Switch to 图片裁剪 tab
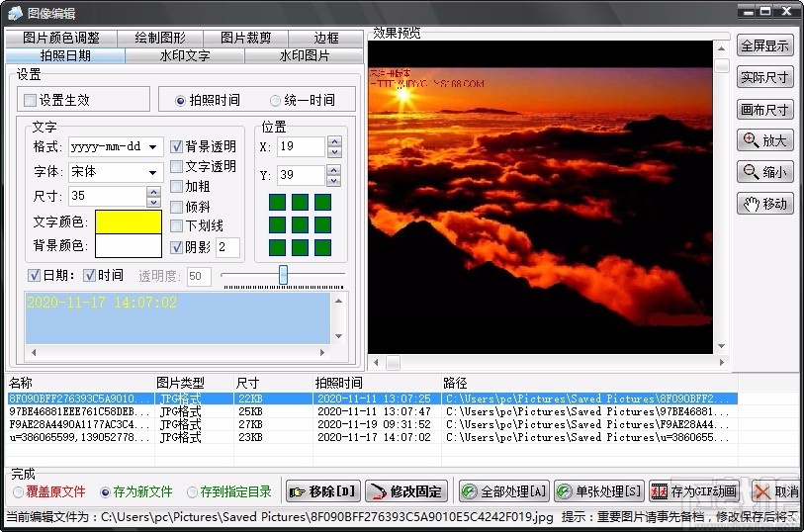 tap(245, 38)
